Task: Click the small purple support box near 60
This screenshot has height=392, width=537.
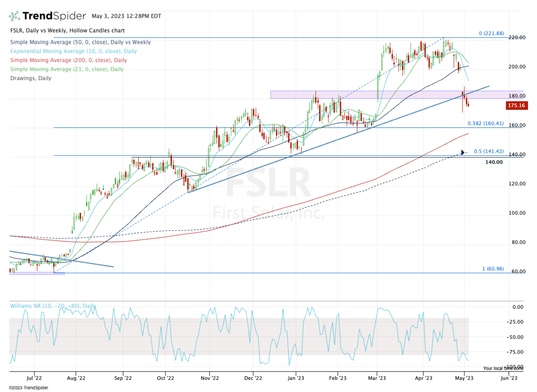Action: pyautogui.click(x=37, y=273)
